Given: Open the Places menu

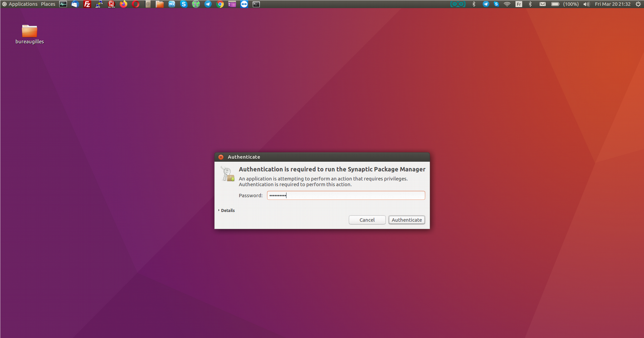Looking at the screenshot, I should click(48, 4).
